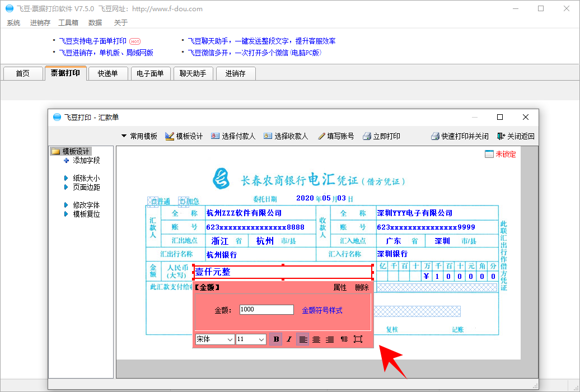Viewport: 580px width, 392px height.
Task: Close the 飞豆打印 汇款单 window
Action: tap(526, 117)
